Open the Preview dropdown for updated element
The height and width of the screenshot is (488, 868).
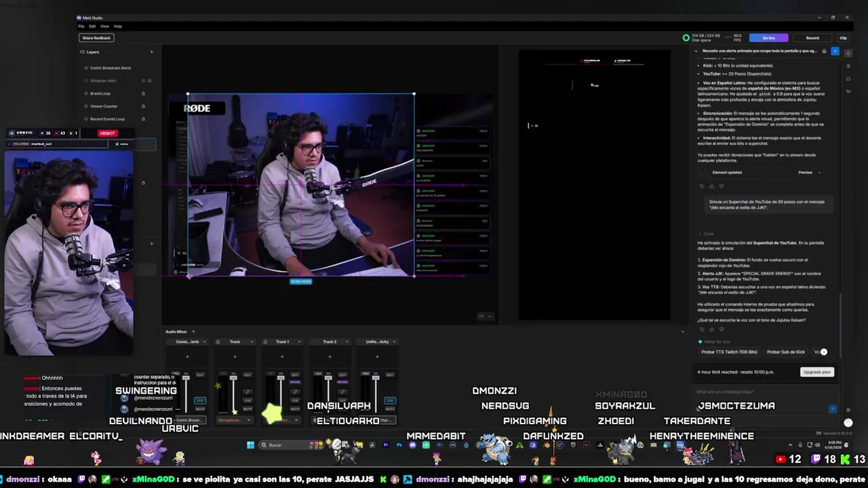pos(809,172)
